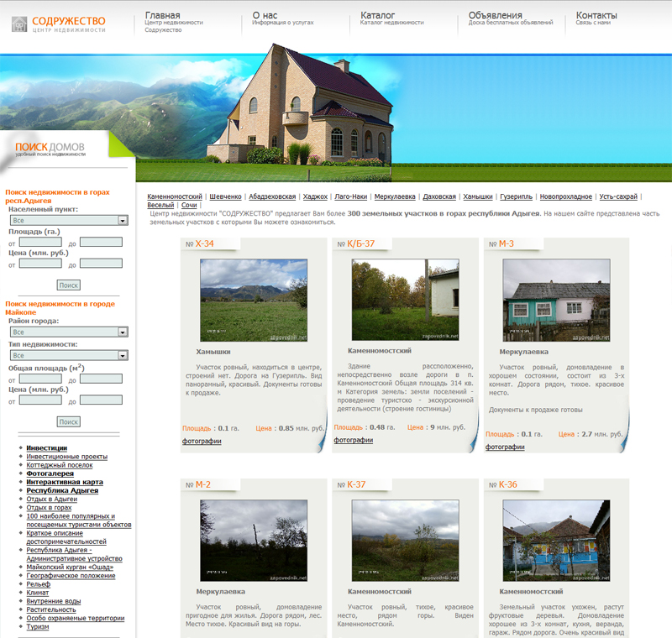
Task: Open the Усть-сахрай locality link
Action: click(618, 196)
